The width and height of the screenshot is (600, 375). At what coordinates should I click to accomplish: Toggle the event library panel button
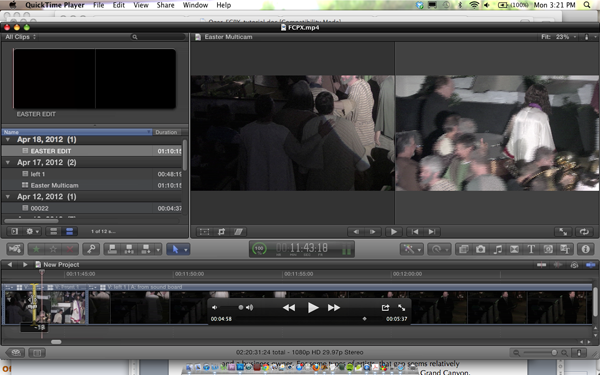click(15, 231)
